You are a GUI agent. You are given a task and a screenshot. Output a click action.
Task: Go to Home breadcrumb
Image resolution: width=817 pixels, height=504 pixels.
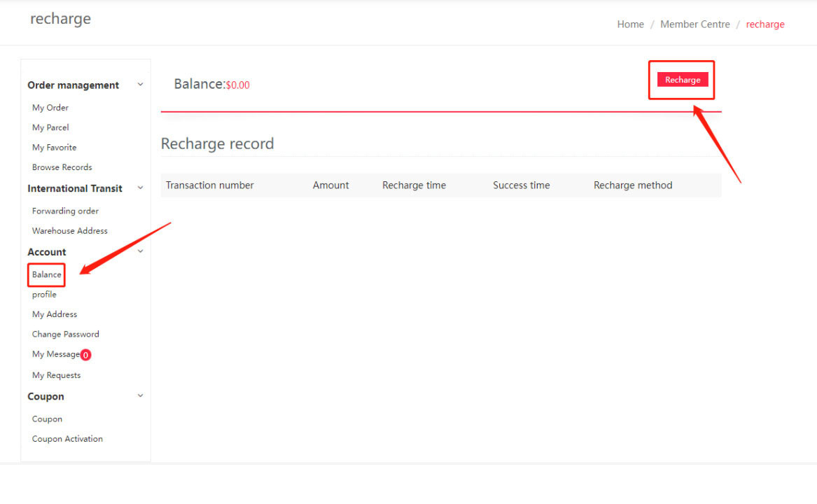coord(631,24)
